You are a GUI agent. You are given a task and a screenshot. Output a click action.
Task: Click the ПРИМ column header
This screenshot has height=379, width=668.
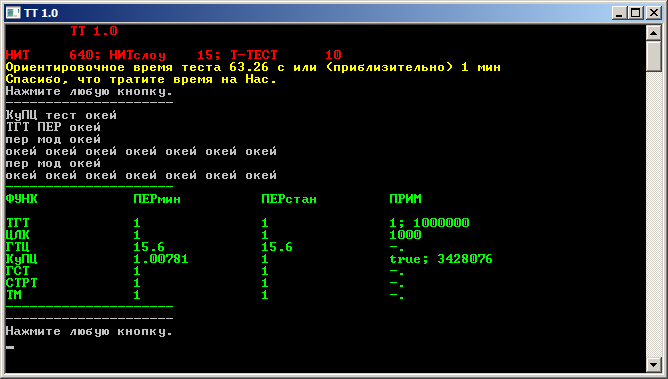[405, 199]
